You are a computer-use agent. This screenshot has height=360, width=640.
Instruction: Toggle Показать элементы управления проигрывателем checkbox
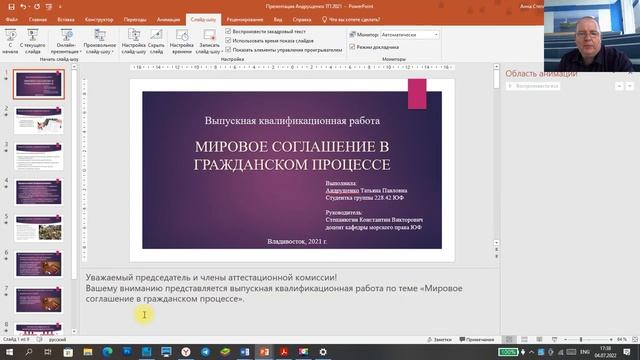tap(228, 50)
